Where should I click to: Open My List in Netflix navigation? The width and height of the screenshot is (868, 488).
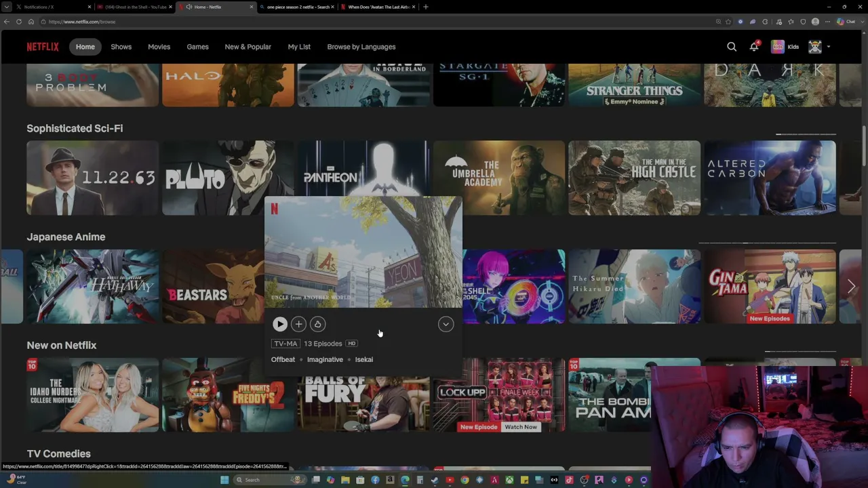coord(299,47)
